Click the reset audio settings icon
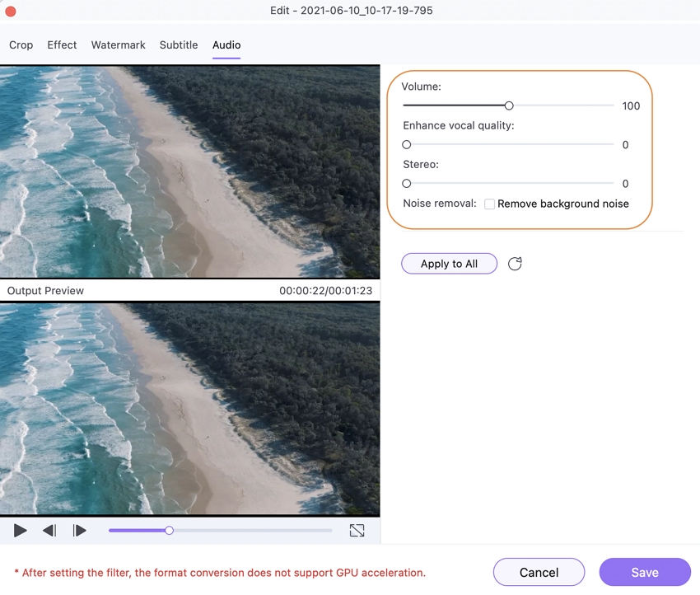This screenshot has height=595, width=700. [x=515, y=264]
